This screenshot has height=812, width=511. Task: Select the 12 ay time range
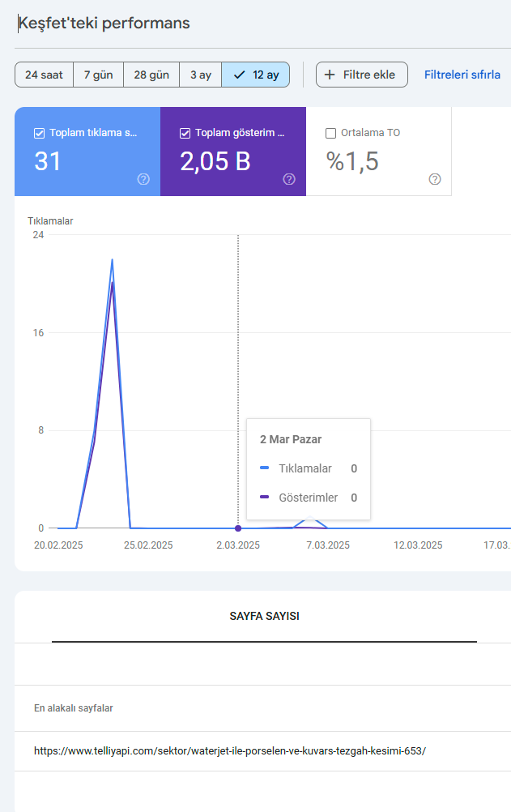255,75
